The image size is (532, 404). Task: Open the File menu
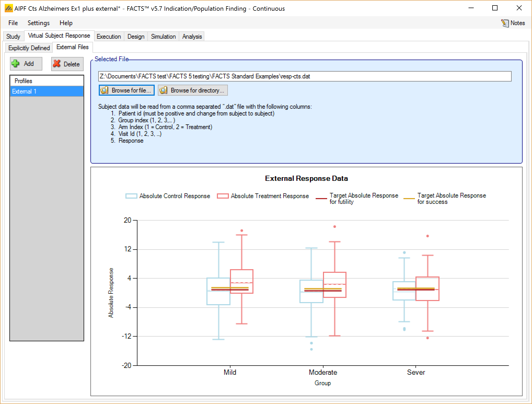pos(13,23)
